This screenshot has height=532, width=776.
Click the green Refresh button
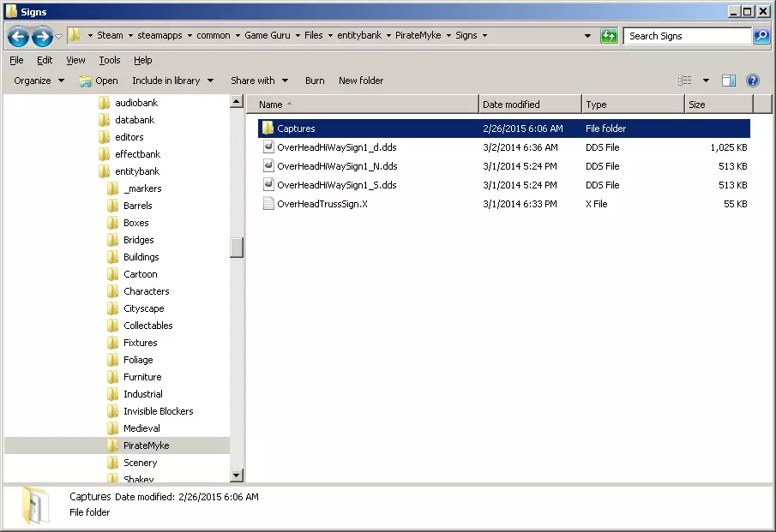coord(609,36)
